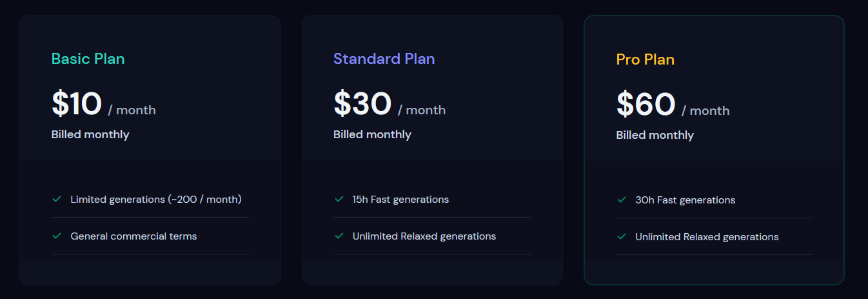This screenshot has width=868, height=299.
Task: Click Billed monthly under Basic Plan
Action: click(90, 134)
